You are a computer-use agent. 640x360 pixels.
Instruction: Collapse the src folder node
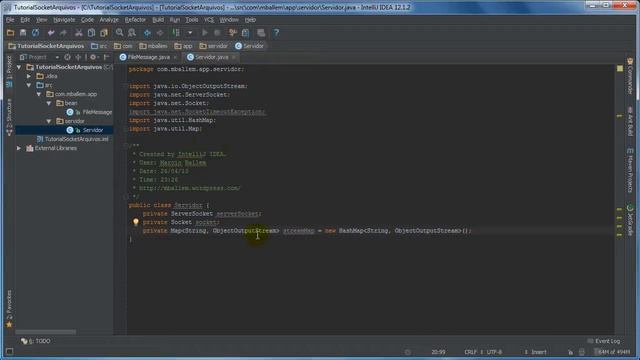(x=29, y=85)
